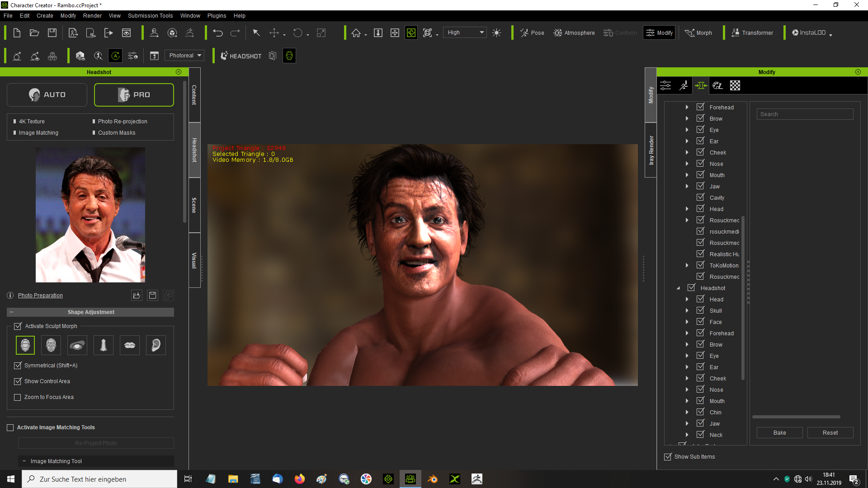Select the lips sculpt morph icon
The width and height of the screenshot is (868, 488).
[x=130, y=345]
